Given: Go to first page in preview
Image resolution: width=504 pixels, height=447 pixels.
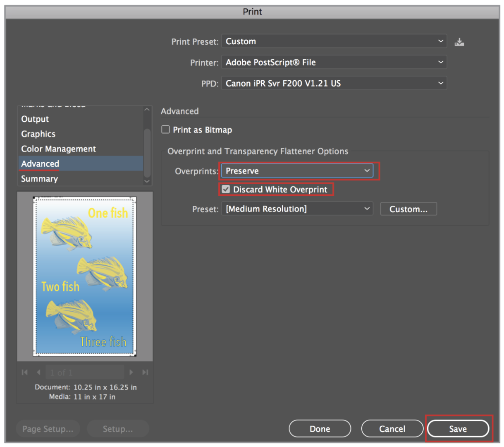Looking at the screenshot, I should click(x=25, y=372).
